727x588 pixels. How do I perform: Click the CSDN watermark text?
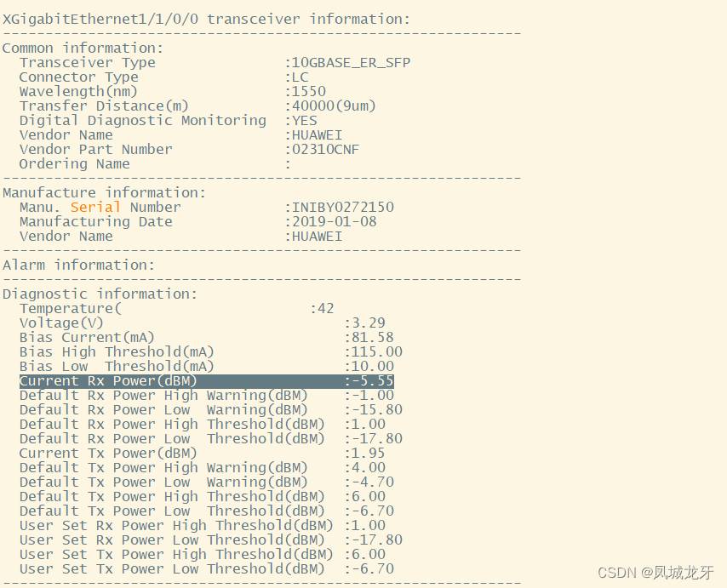655,573
